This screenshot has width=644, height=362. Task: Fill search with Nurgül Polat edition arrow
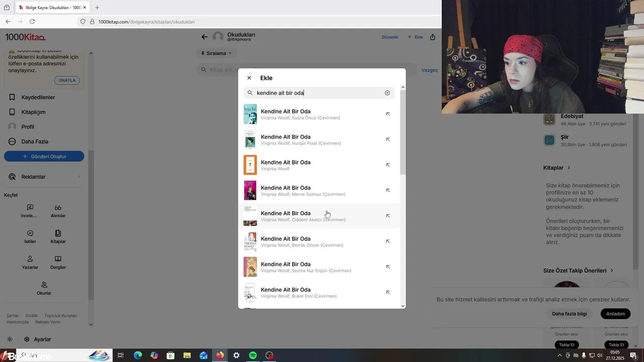coord(388,140)
